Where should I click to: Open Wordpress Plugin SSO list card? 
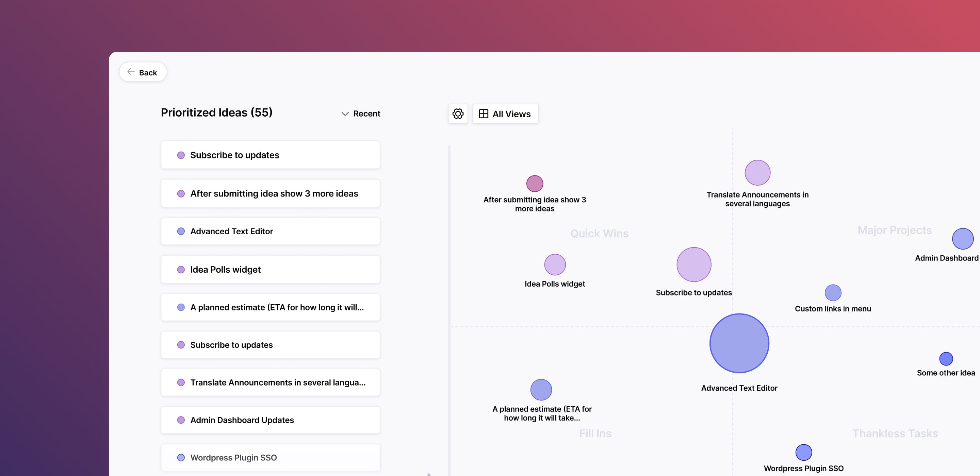point(270,458)
